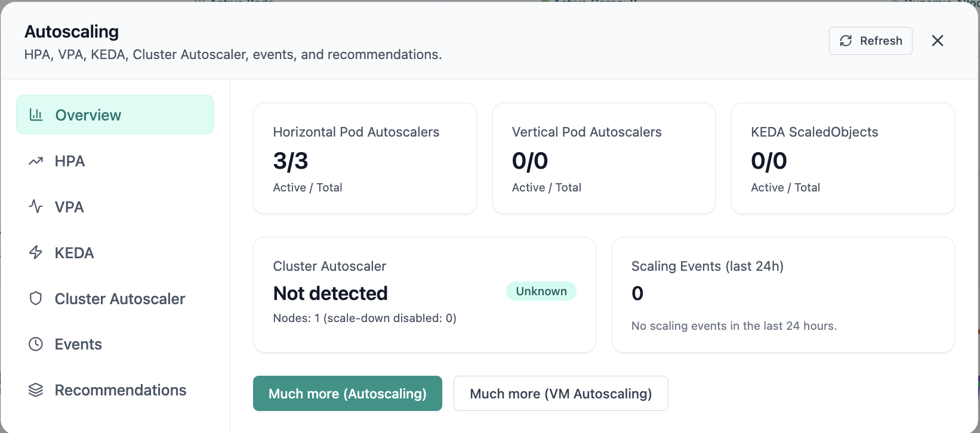Select the Overview sidebar tab

click(115, 115)
